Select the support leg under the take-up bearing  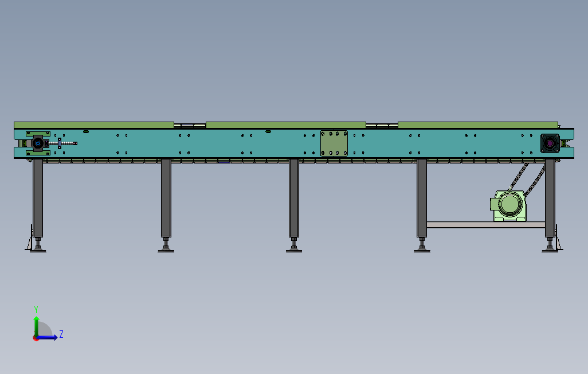[37, 198]
